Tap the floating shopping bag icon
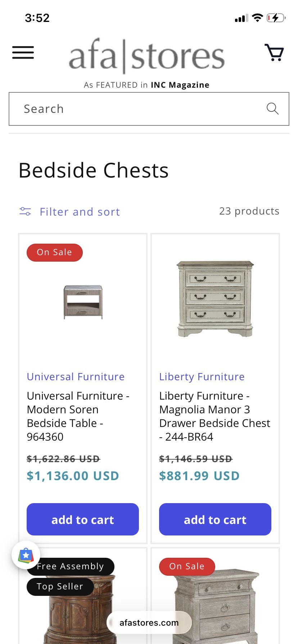 coord(26,555)
